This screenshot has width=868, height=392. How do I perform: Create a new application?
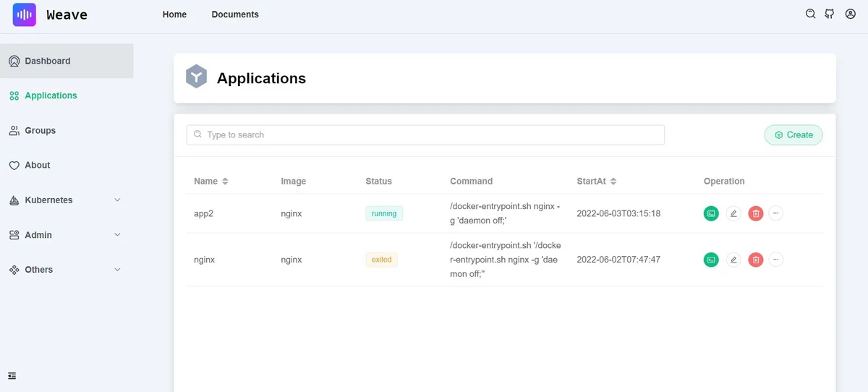pyautogui.click(x=793, y=135)
